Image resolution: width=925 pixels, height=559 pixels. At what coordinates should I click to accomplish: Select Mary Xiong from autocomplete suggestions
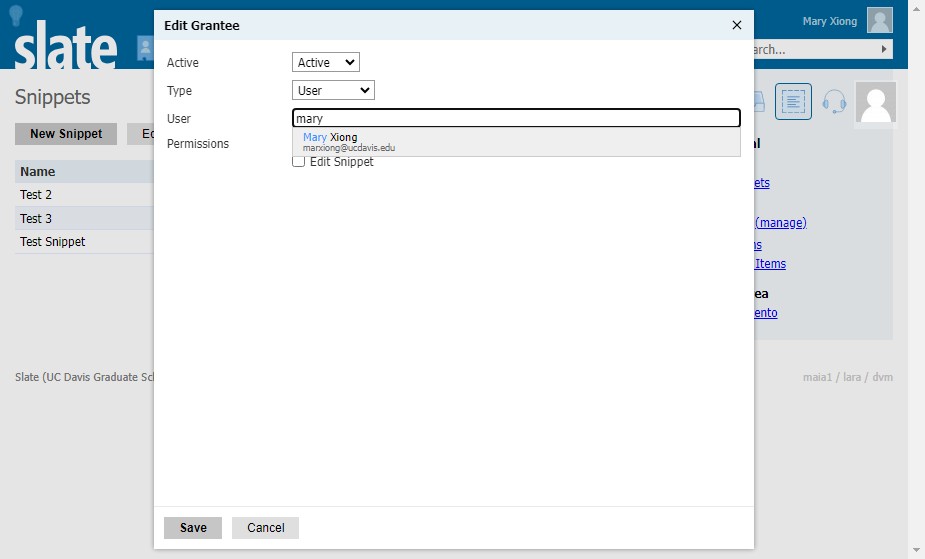pyautogui.click(x=516, y=142)
